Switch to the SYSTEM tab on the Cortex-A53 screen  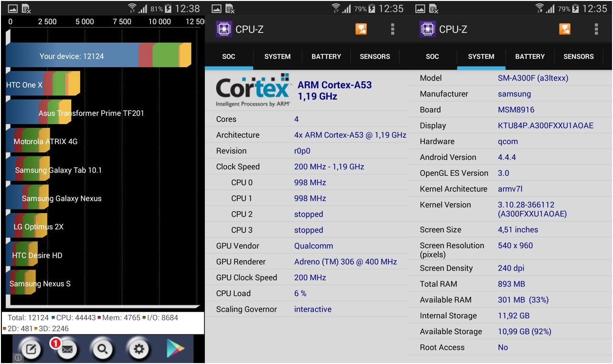pos(277,56)
